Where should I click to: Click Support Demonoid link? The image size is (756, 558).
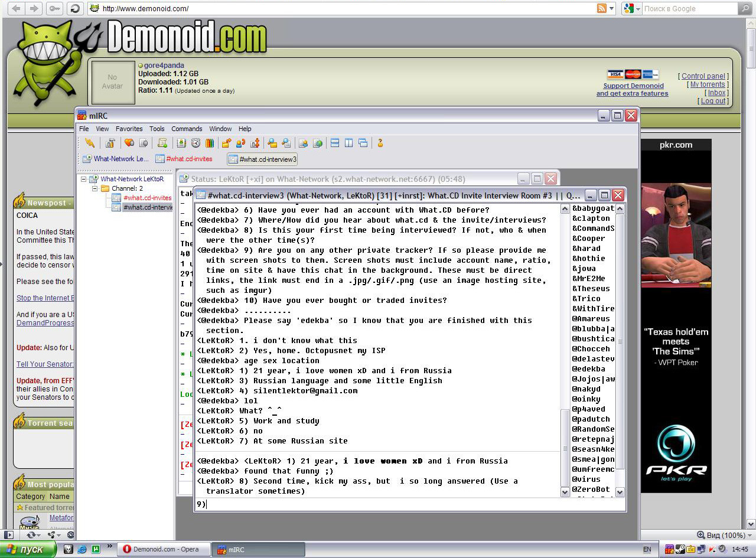[633, 86]
